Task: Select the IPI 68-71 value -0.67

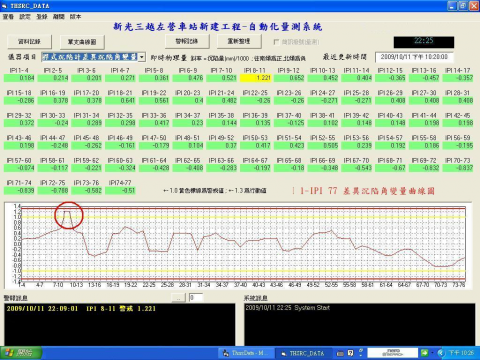Action: [x=391, y=168]
